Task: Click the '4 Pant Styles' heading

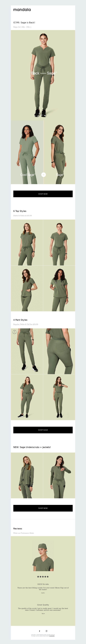Action: (20, 320)
